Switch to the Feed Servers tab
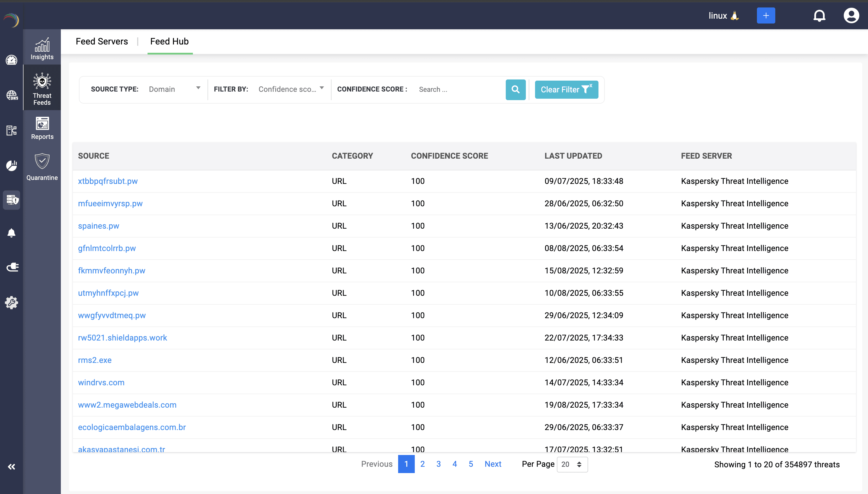Viewport: 868px width, 494px height. click(x=102, y=41)
